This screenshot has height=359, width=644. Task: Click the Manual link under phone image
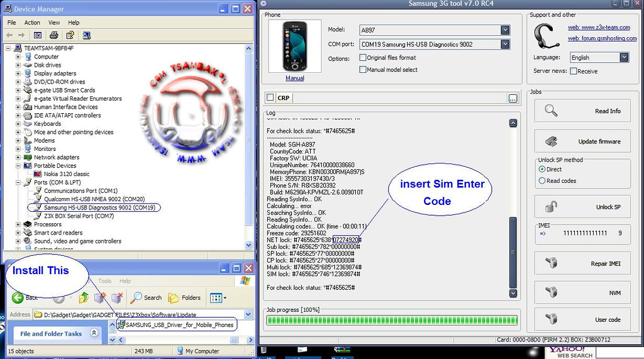coord(295,78)
